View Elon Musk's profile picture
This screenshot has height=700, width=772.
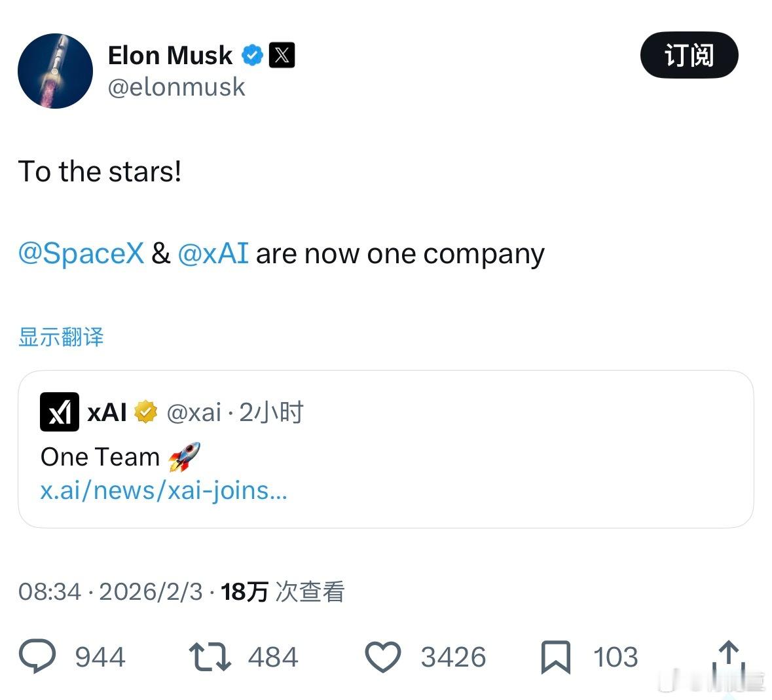tap(56, 72)
